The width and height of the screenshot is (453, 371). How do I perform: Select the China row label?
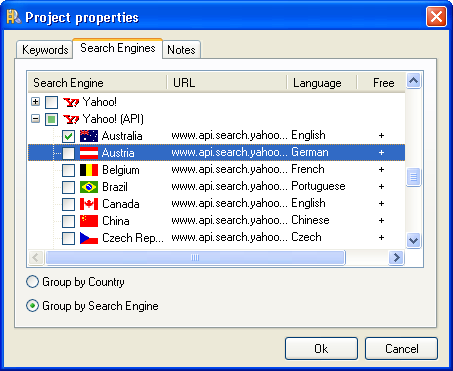tap(116, 221)
